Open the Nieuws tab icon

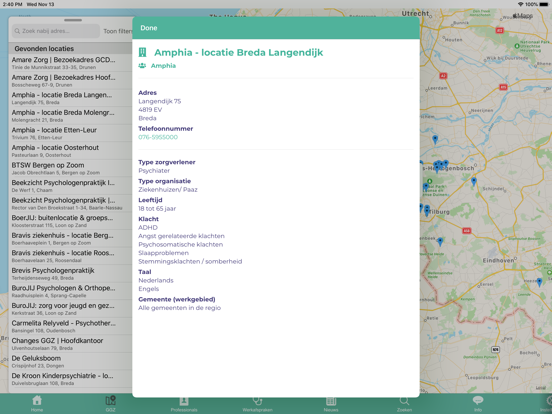[x=331, y=401]
